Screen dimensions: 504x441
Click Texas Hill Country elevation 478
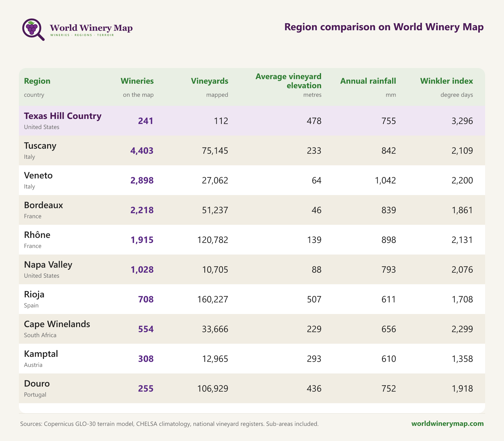pos(314,121)
